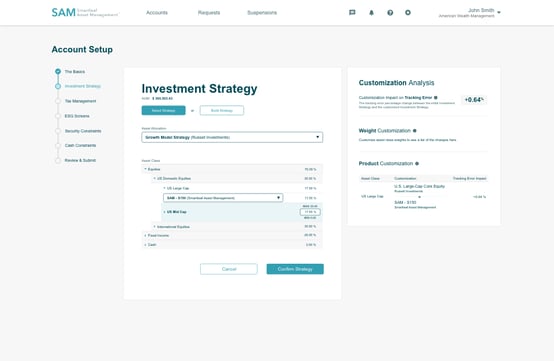554x361 pixels.
Task: Open the SAM product dropdown under US Large Cap
Action: pyautogui.click(x=223, y=198)
